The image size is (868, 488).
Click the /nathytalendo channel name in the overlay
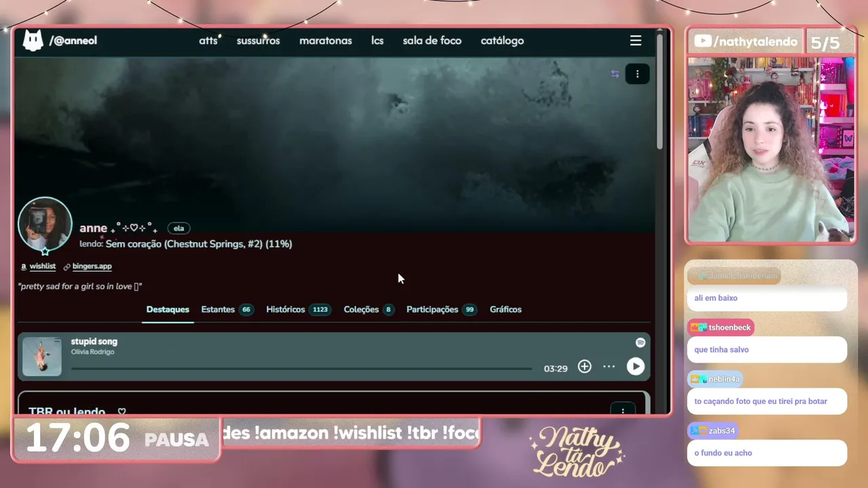click(x=755, y=42)
